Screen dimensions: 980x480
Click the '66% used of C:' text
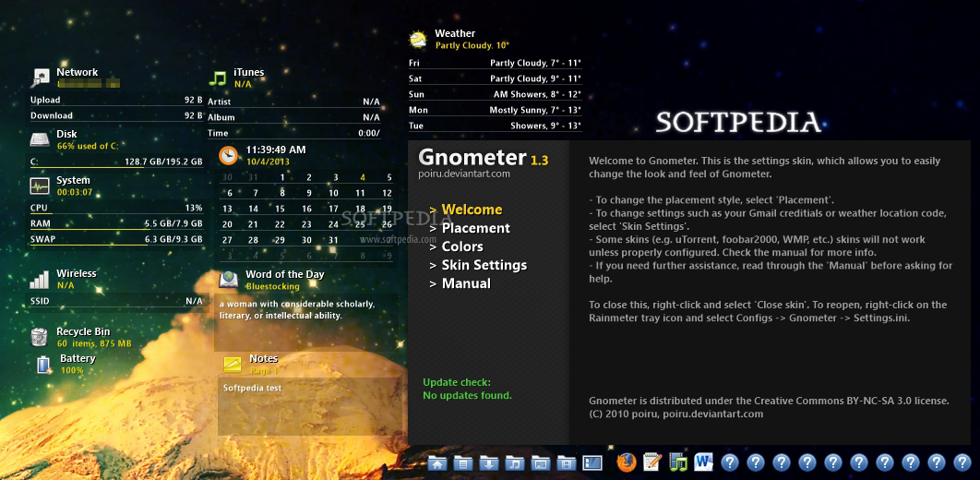click(88, 146)
